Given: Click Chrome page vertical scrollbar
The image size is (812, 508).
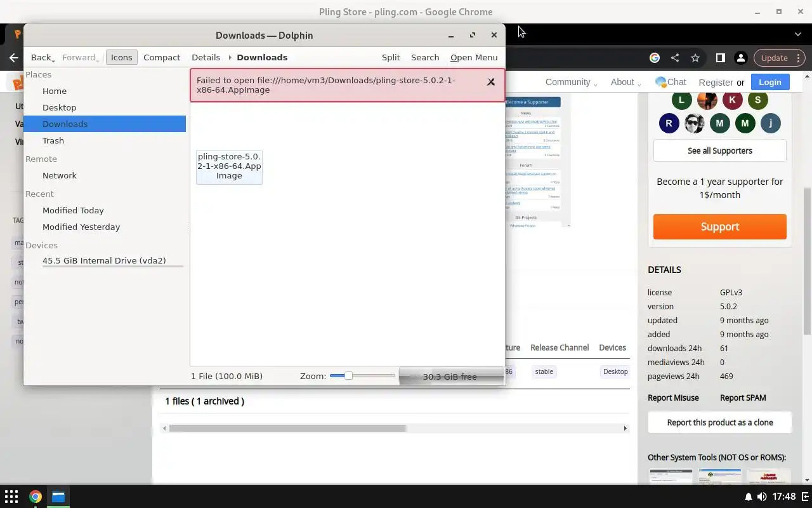Looking at the screenshot, I should pos(807,260).
